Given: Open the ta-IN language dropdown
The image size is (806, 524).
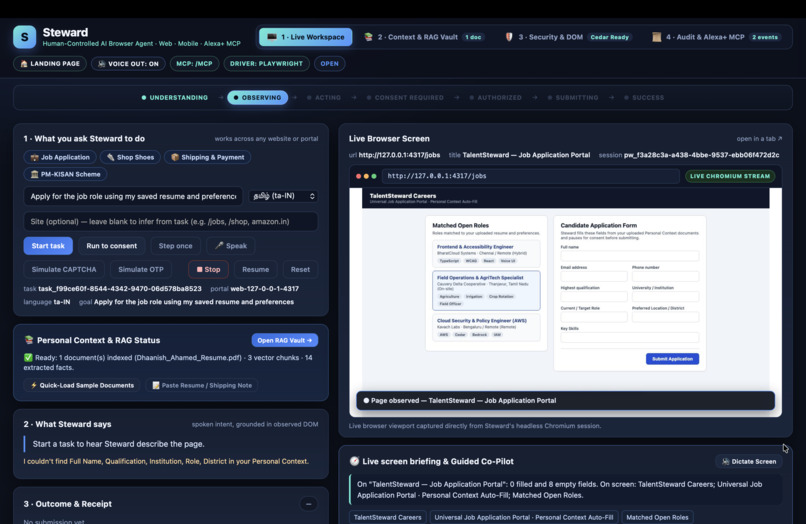Looking at the screenshot, I should click(x=283, y=196).
